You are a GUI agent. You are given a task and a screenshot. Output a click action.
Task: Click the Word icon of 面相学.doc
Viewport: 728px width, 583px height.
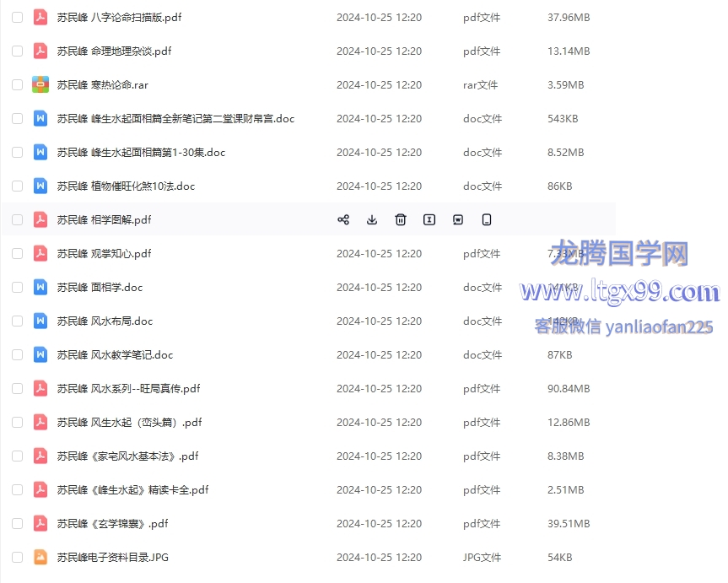click(40, 287)
